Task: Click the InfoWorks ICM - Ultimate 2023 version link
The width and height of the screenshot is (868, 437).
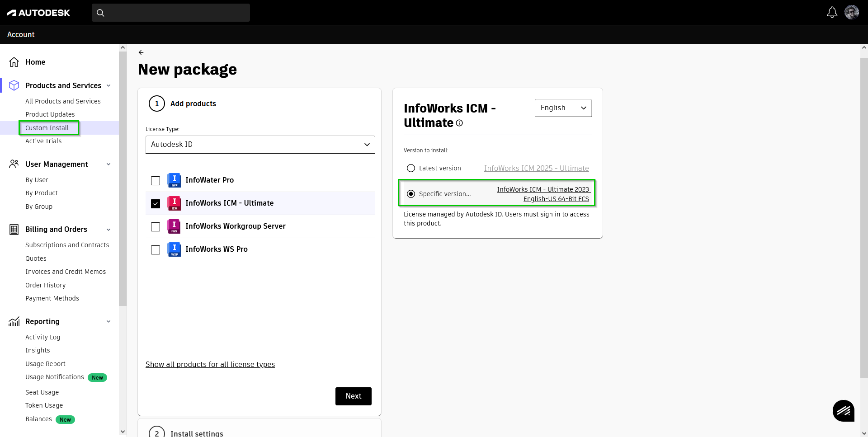Action: click(543, 194)
